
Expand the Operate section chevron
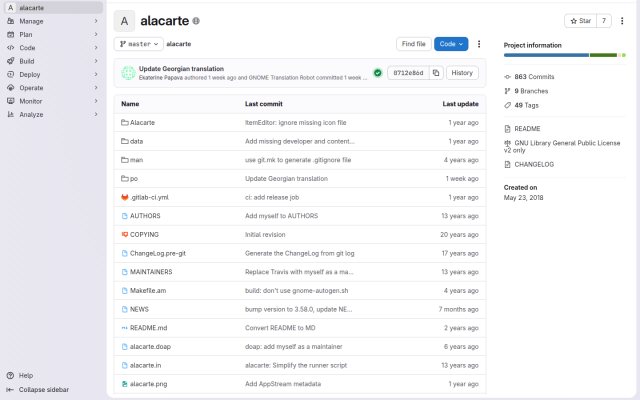click(96, 88)
